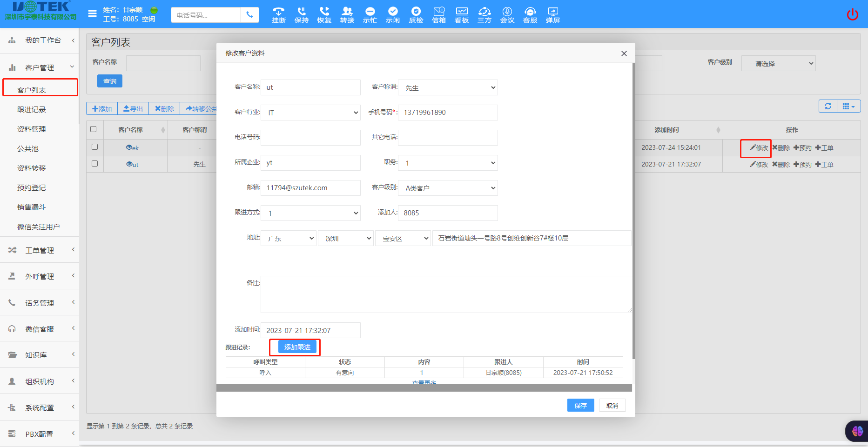Screen dimensions: 868x447
Task: Click the 保存 save button
Action: tap(580, 405)
